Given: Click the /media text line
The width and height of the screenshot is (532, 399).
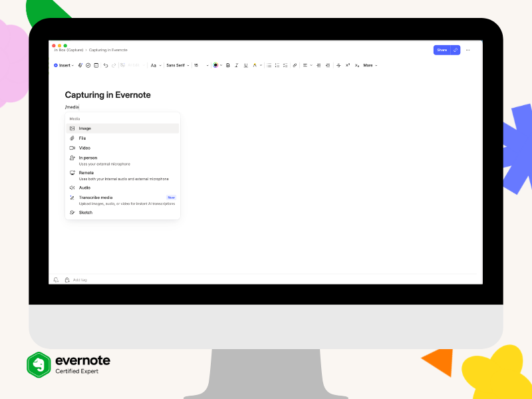Looking at the screenshot, I should [x=72, y=107].
